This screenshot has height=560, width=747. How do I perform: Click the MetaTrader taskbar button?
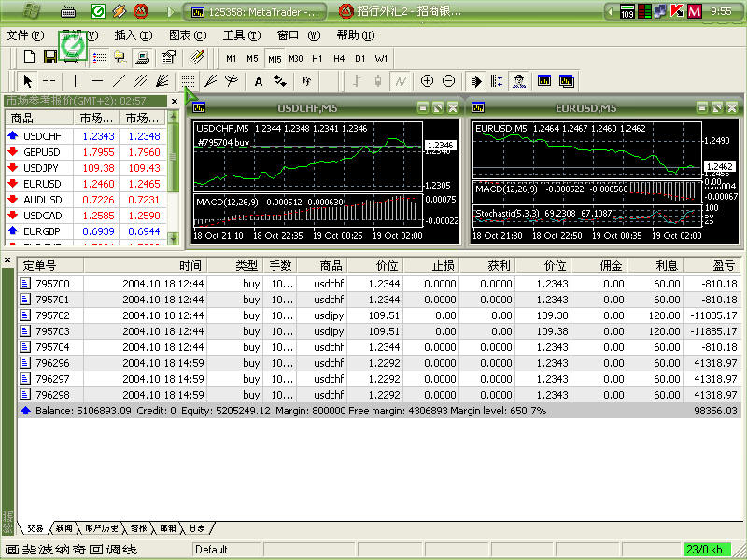click(256, 11)
